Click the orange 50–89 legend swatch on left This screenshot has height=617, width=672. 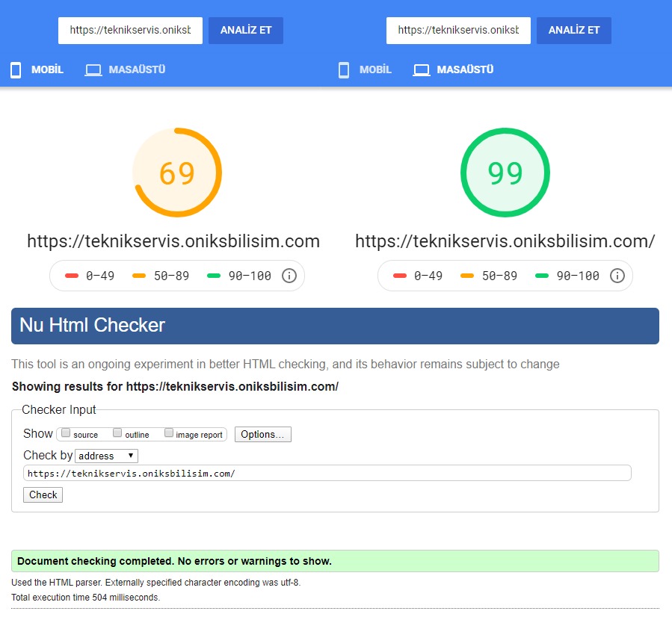139,276
